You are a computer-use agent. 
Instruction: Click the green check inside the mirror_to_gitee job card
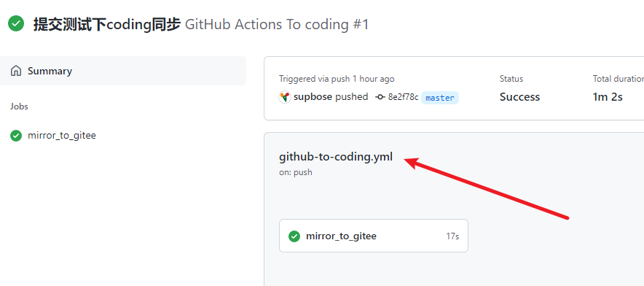pos(294,236)
